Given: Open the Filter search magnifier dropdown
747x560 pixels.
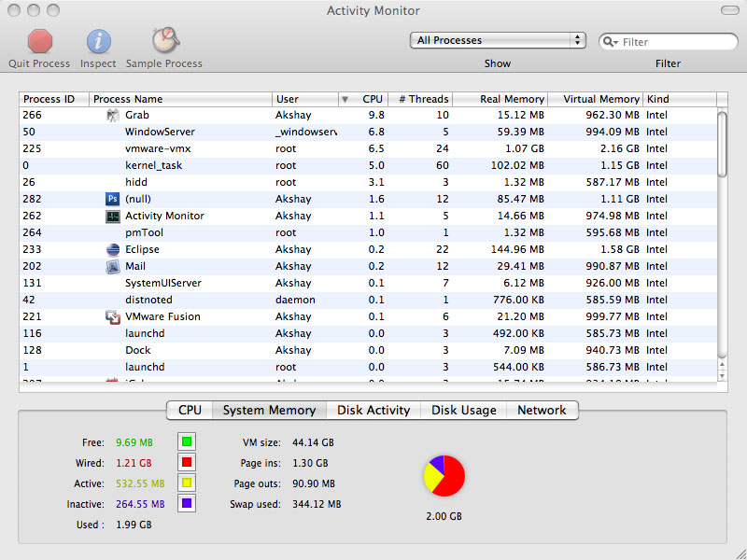Looking at the screenshot, I should point(611,42).
